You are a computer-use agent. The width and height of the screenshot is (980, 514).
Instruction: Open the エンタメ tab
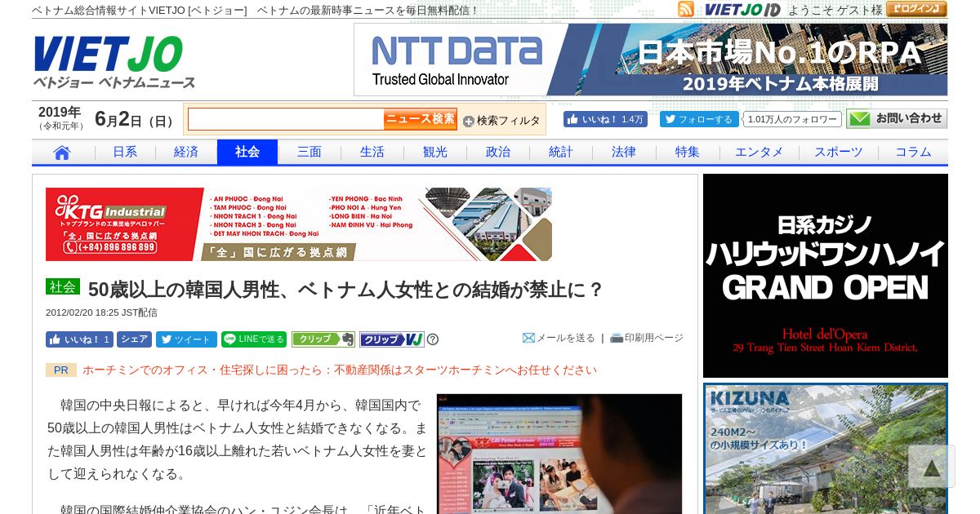(759, 153)
